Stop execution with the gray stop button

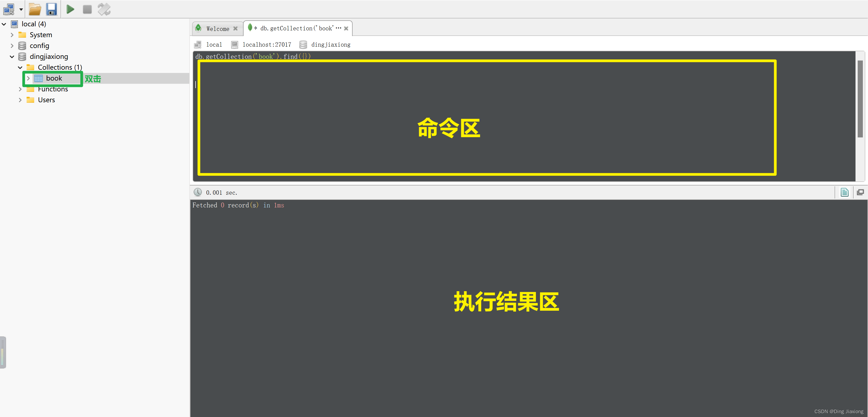pos(87,9)
